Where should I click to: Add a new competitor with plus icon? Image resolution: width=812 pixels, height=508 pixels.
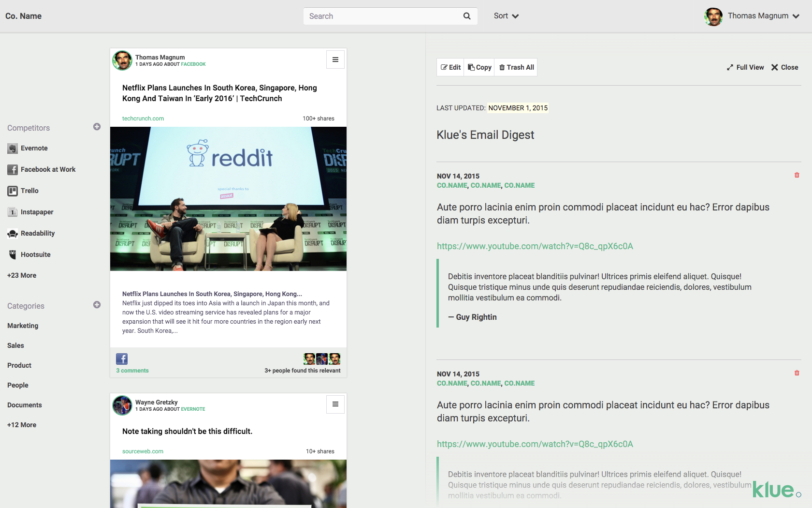[x=97, y=127]
